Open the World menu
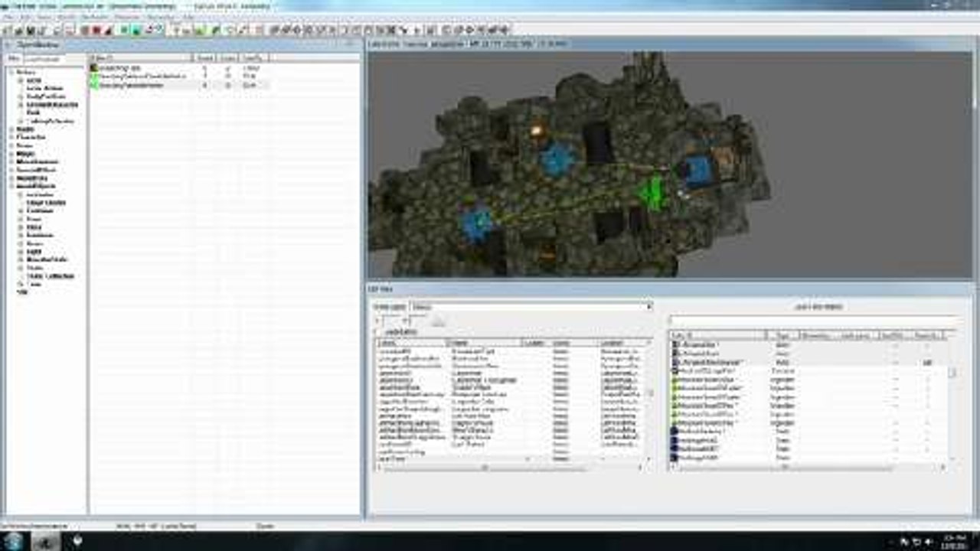This screenshot has height=551, width=980. coord(66,17)
